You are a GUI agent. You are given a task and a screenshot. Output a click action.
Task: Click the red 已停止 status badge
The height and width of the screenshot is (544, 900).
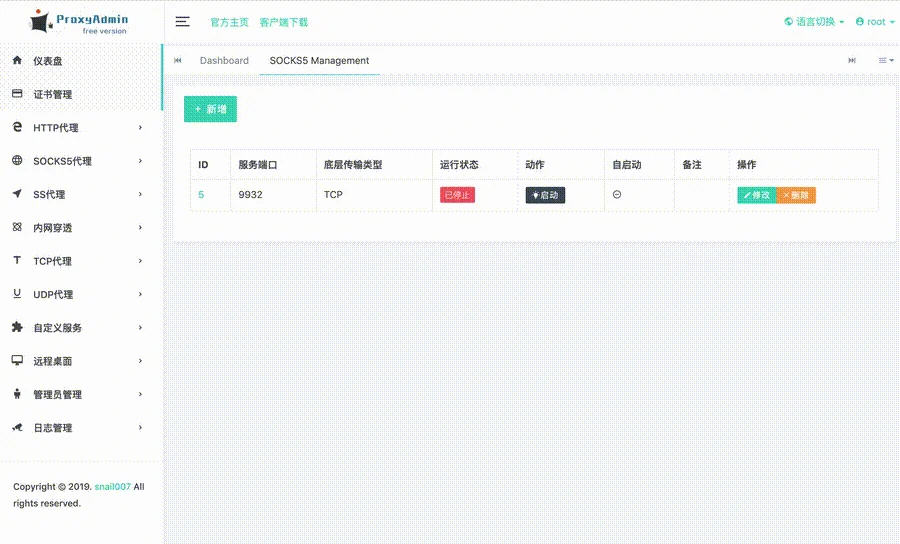tap(457, 195)
